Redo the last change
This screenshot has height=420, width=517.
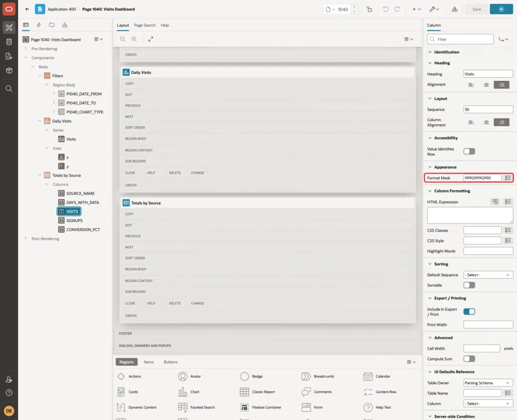click(x=397, y=9)
